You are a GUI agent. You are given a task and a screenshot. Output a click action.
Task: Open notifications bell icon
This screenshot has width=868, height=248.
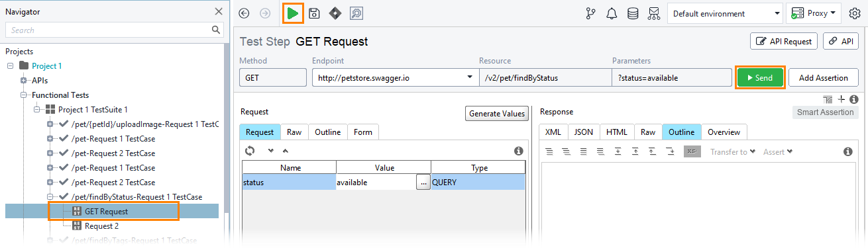point(612,13)
